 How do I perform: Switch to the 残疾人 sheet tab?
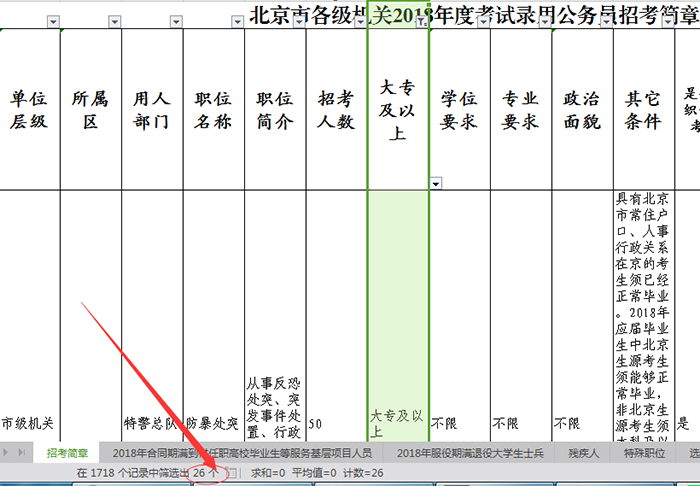pyautogui.click(x=583, y=453)
